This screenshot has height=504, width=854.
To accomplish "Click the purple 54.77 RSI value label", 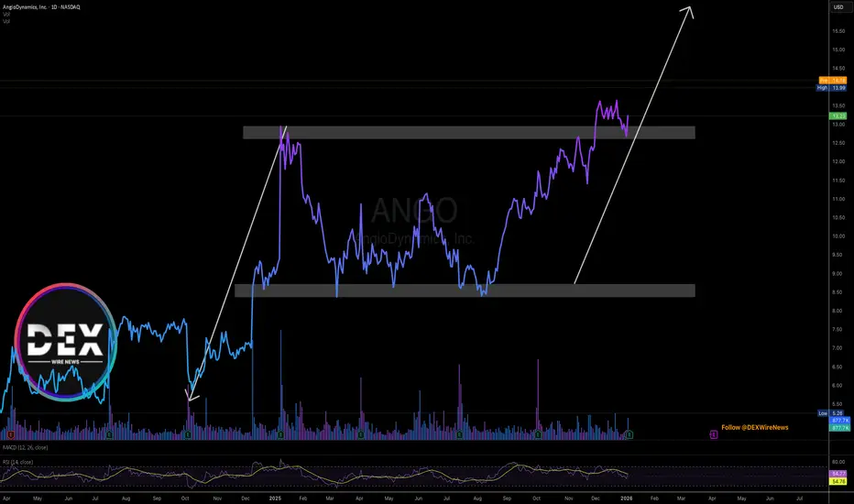I will pyautogui.click(x=838, y=474).
